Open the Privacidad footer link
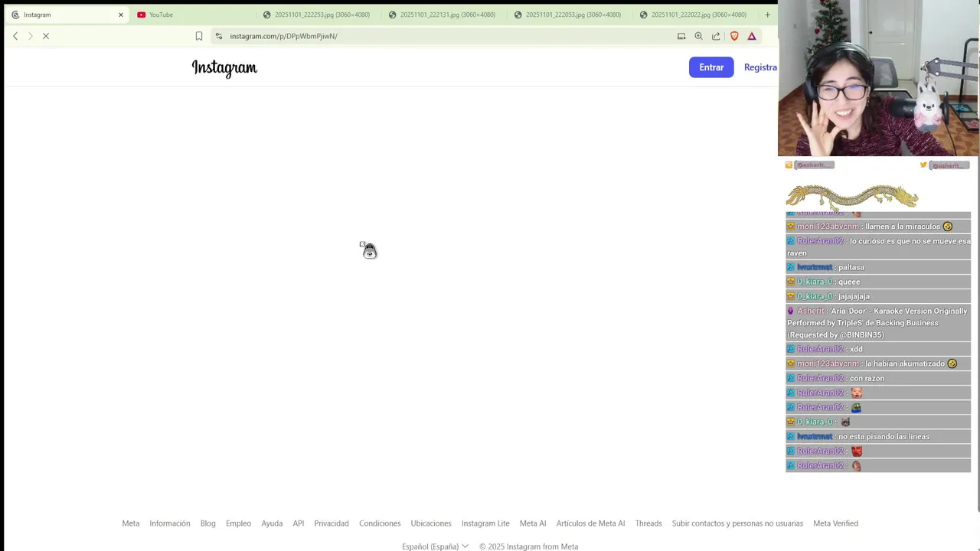This screenshot has width=980, height=551. [x=332, y=523]
